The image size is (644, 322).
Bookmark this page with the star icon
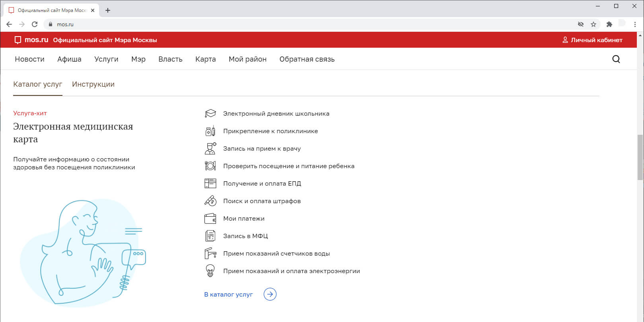point(593,24)
